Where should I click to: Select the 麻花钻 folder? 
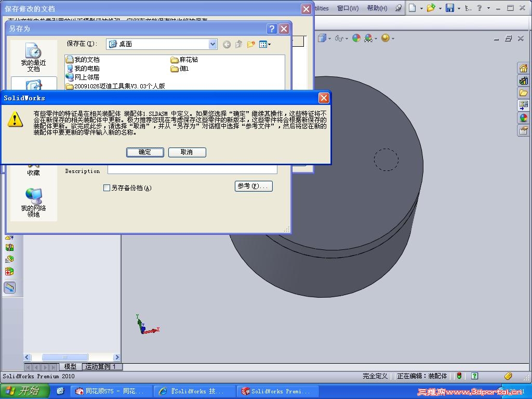point(184,60)
